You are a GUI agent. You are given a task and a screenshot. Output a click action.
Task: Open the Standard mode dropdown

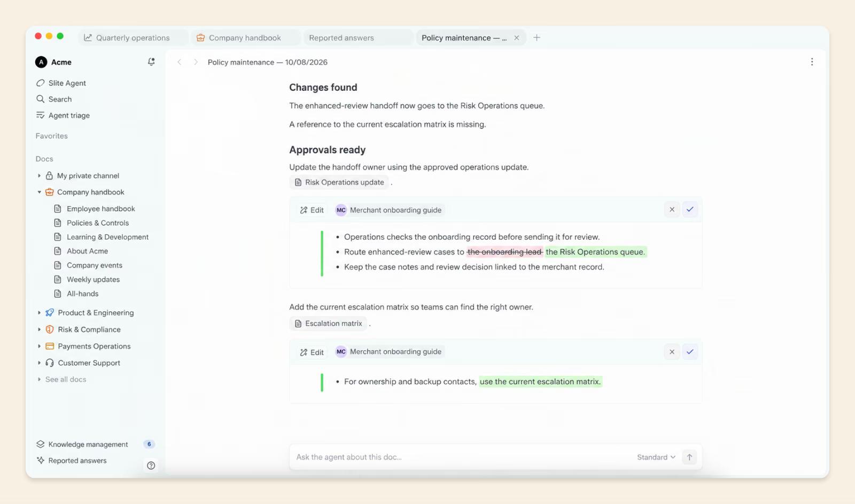pyautogui.click(x=656, y=457)
